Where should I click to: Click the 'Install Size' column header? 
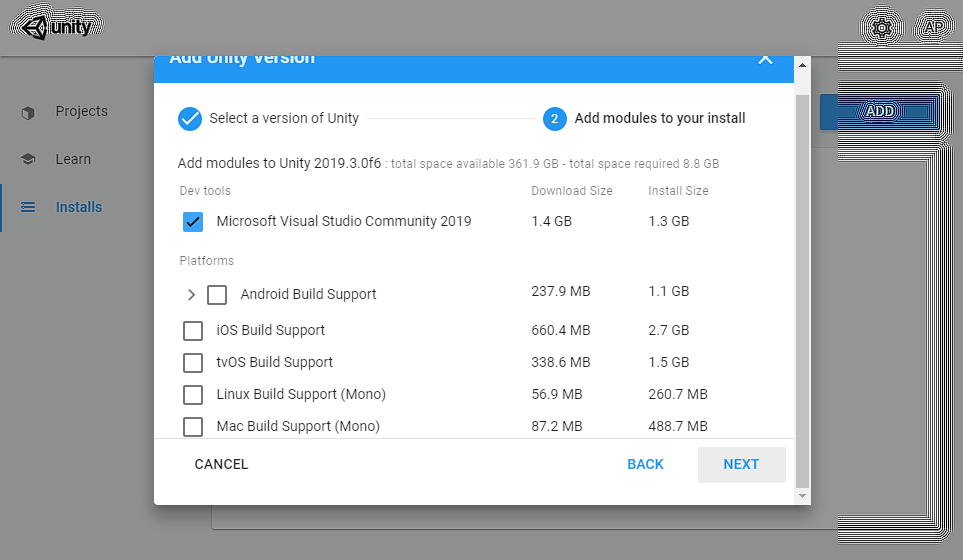[x=678, y=191]
